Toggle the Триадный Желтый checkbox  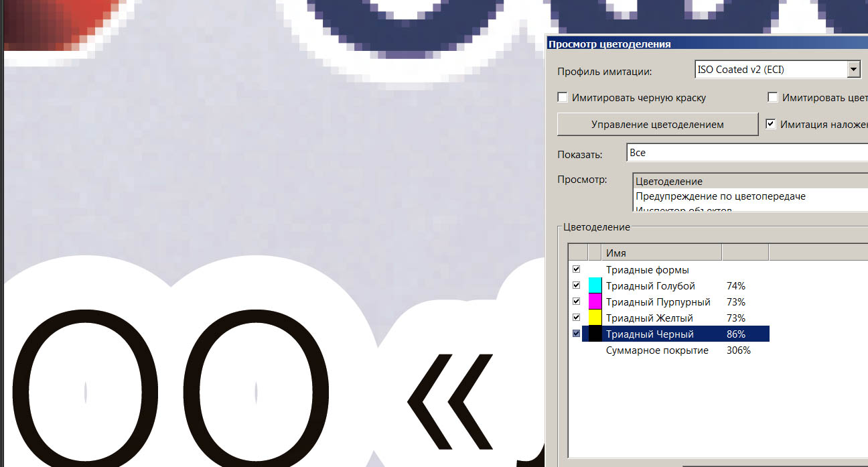click(577, 318)
